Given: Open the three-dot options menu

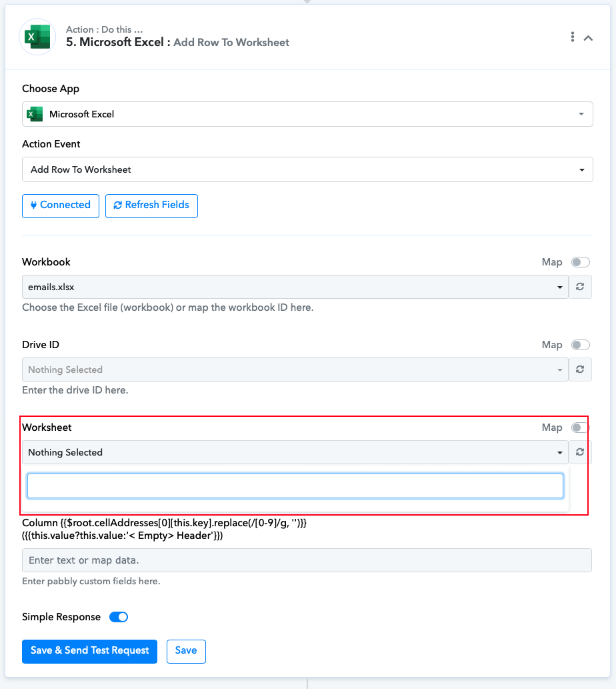Looking at the screenshot, I should 573,37.
